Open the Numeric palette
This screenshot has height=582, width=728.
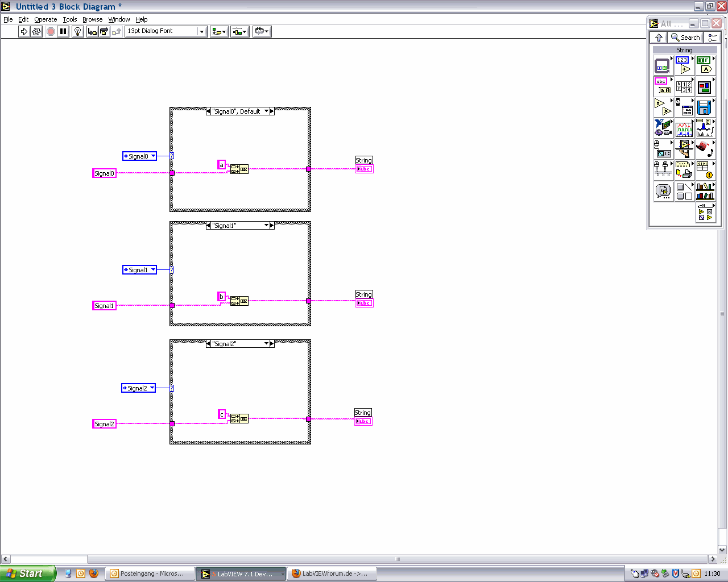point(684,65)
